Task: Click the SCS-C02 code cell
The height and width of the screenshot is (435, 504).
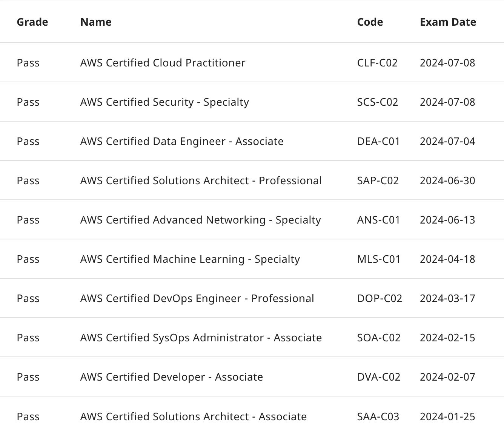Action: point(378,102)
